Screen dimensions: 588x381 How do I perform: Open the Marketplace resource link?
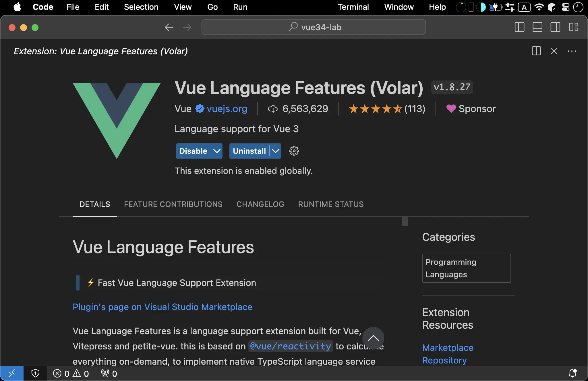point(448,348)
